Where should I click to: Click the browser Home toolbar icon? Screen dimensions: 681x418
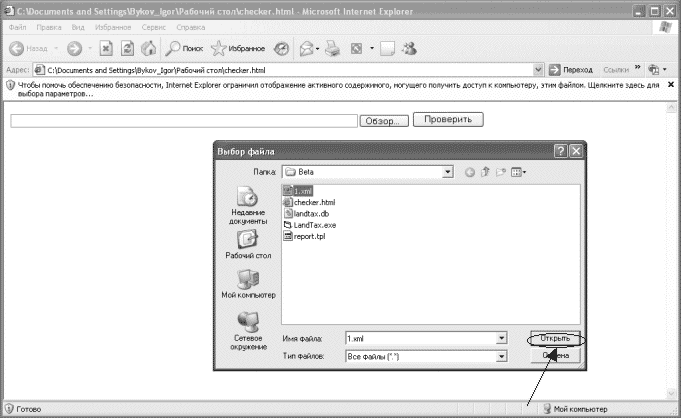pos(149,48)
